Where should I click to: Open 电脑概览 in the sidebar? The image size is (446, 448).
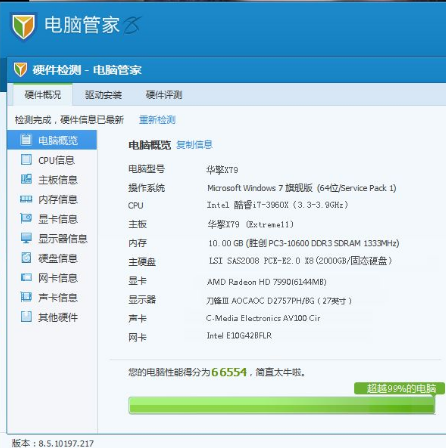click(52, 140)
